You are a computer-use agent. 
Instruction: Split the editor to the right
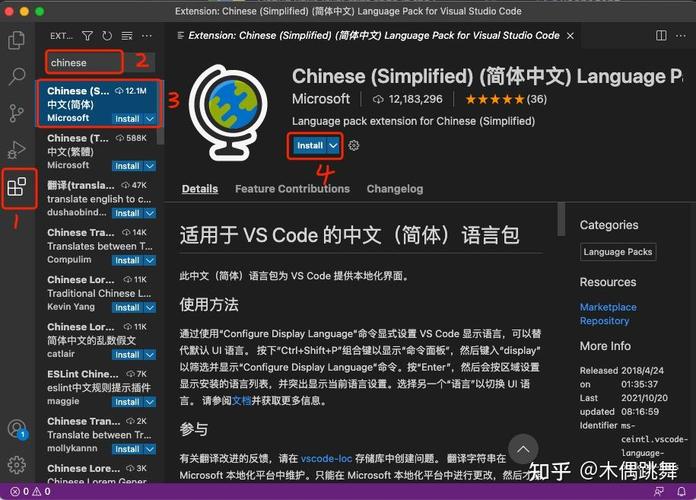(x=661, y=36)
